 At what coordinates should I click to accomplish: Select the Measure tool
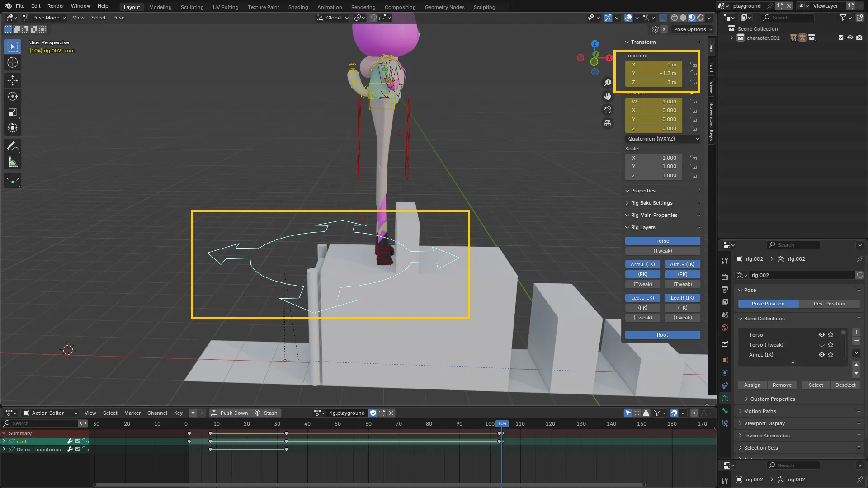tap(13, 162)
